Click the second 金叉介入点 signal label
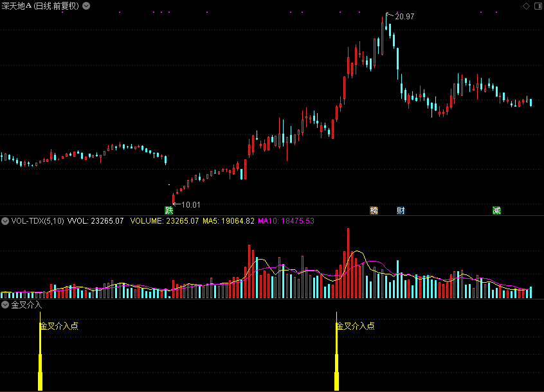544x392 pixels. tap(356, 326)
